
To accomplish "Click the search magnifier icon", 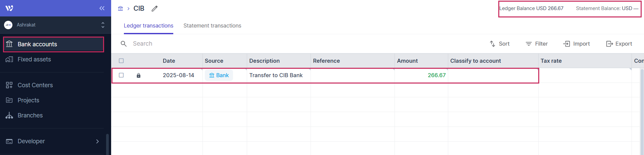I will pos(124,44).
